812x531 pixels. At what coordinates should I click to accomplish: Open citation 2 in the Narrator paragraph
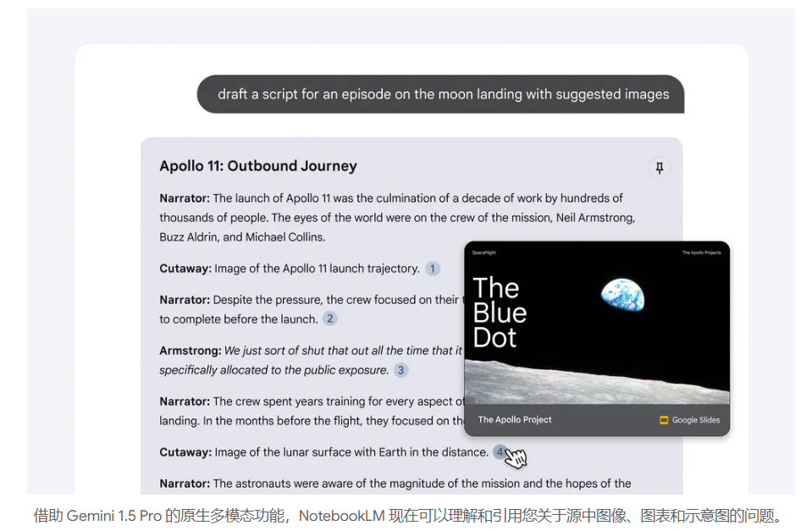330,319
